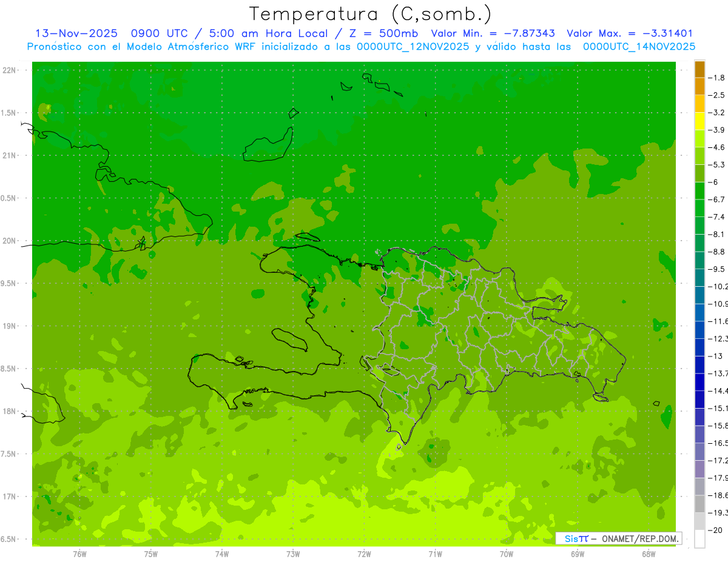Click the "ONAMET/REP.DOM." credit label
The image size is (728, 562).
pos(640,538)
